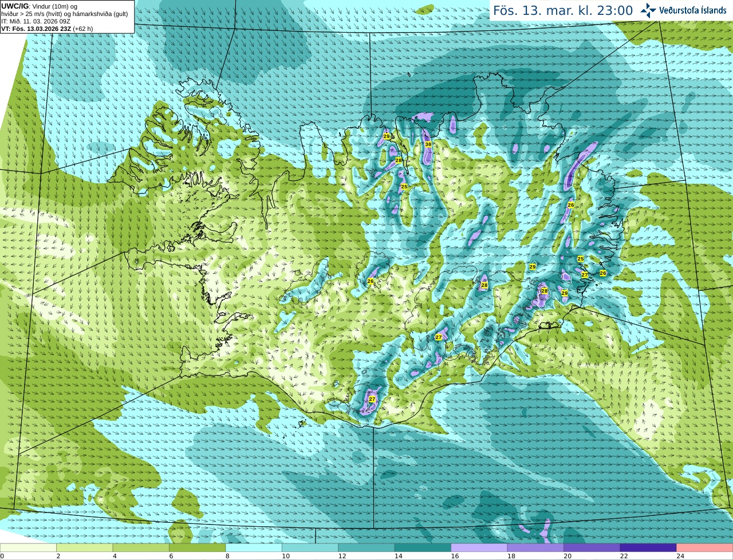Image resolution: width=733 pixels, height=560 pixels.
Task: Click the legend tick label 8
Action: click(227, 556)
